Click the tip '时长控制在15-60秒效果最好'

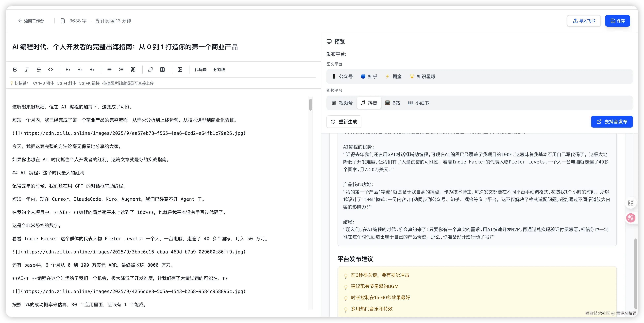380,298
